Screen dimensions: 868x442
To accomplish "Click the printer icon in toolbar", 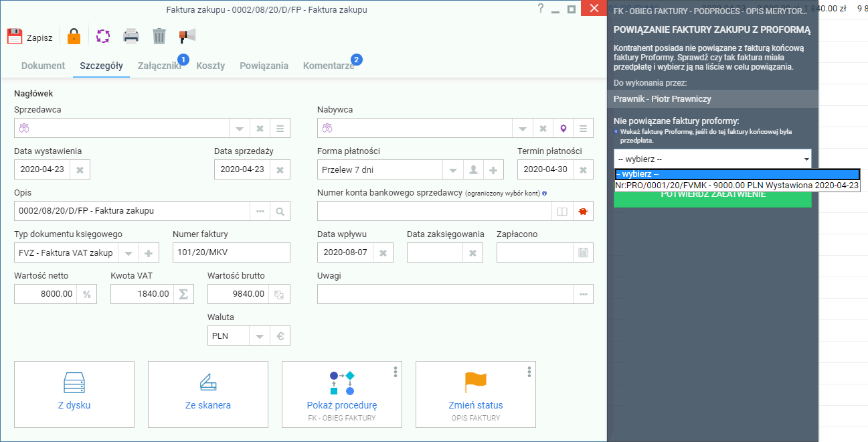I will click(131, 36).
